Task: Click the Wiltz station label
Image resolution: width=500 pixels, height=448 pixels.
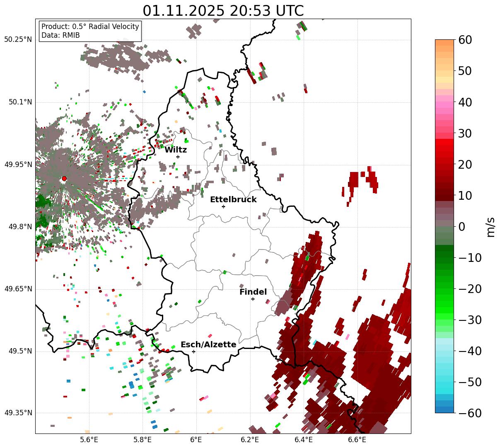Action: point(176,150)
